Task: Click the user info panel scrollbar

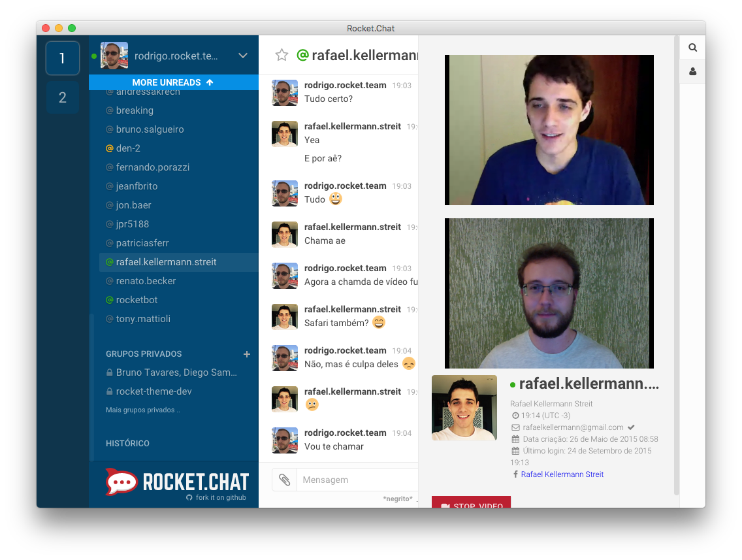Action: pos(676,265)
